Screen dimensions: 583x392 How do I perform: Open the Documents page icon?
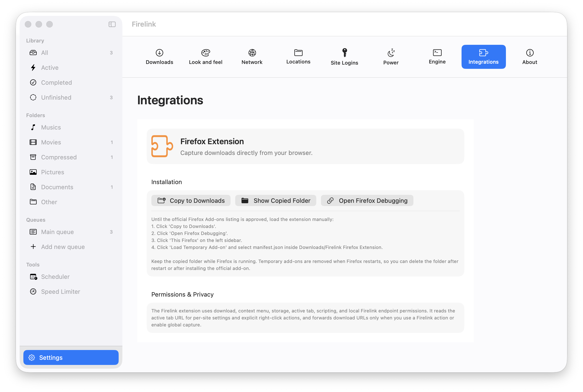(33, 187)
